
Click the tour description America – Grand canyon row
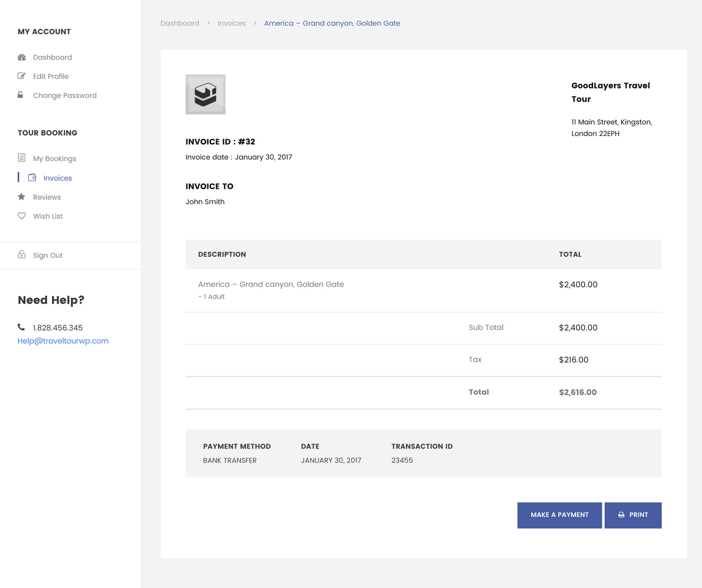point(271,284)
